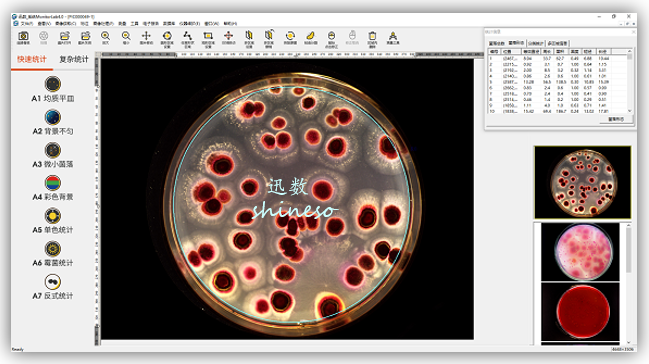Open the last tab in statistics panel
The height and width of the screenshot is (364, 649).
[x=558, y=43]
